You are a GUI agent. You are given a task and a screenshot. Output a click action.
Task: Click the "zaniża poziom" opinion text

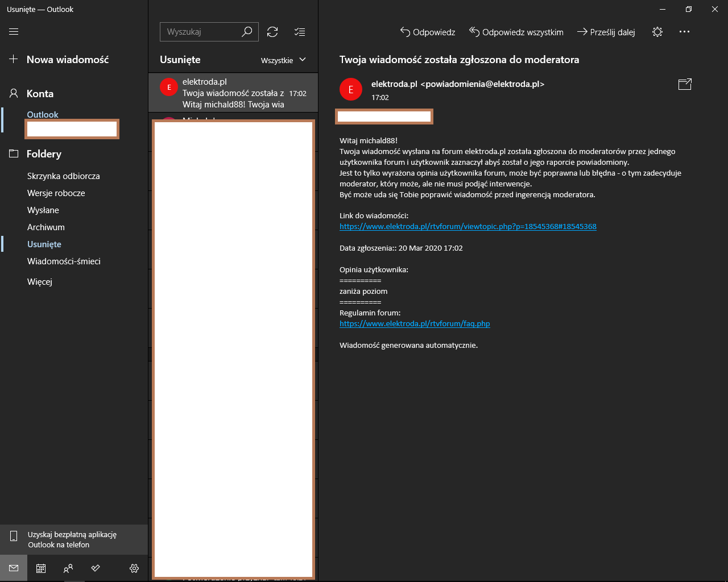tap(363, 292)
